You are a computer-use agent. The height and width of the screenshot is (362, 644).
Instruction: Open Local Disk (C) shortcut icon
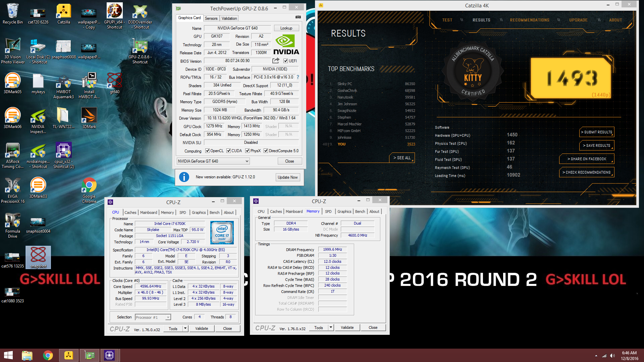[38, 51]
